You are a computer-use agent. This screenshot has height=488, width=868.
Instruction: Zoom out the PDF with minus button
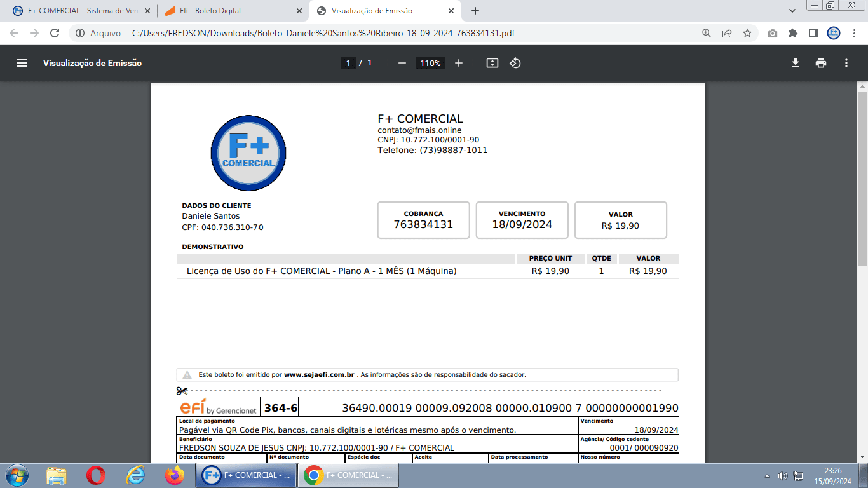click(x=402, y=63)
